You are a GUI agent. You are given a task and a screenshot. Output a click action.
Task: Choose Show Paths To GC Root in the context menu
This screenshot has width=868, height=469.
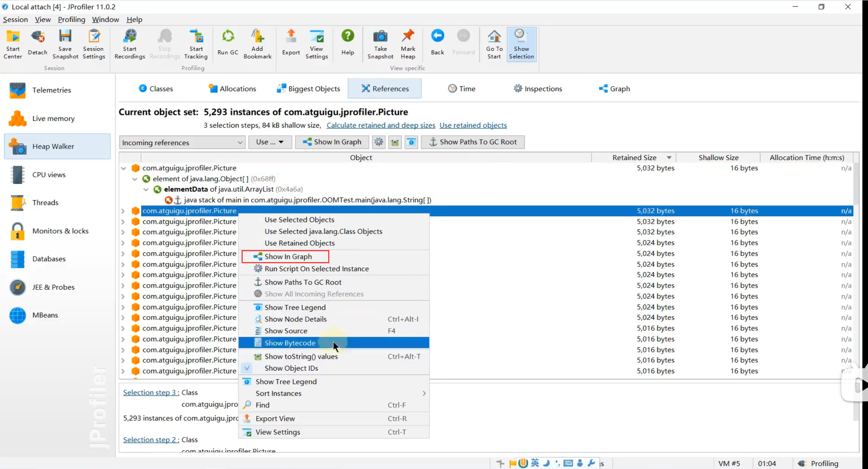334,282
